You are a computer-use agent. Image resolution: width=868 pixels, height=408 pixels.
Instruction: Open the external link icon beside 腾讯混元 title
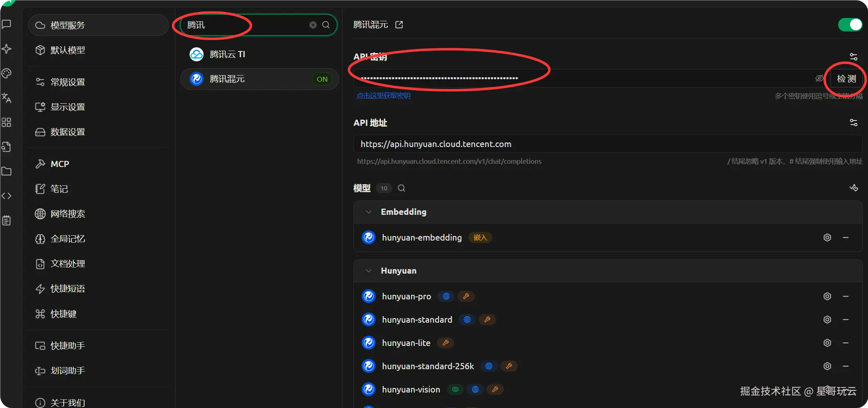[399, 25]
